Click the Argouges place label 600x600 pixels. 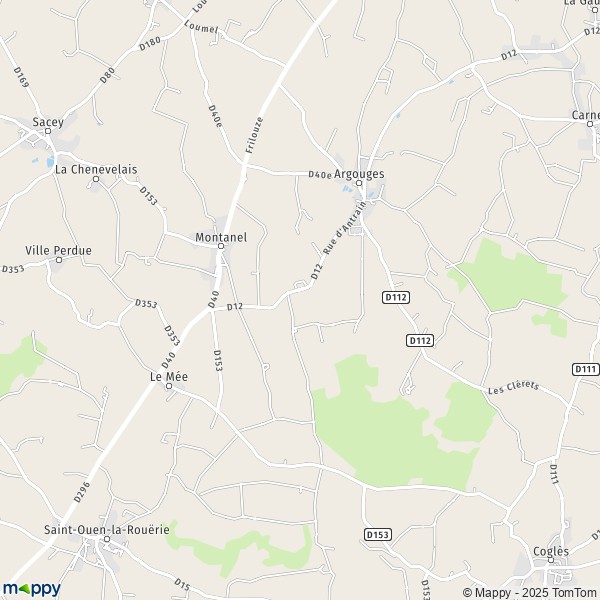coord(359,174)
